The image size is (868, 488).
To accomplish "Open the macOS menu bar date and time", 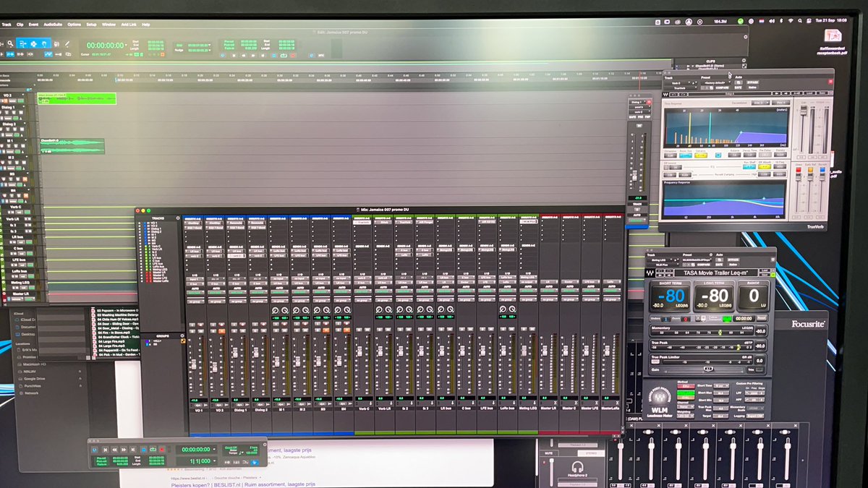I will pyautogui.click(x=831, y=20).
